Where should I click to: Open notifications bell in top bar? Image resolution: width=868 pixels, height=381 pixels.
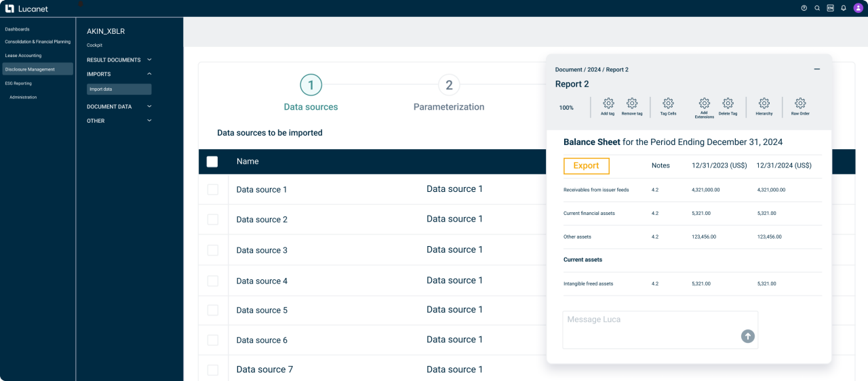pyautogui.click(x=844, y=8)
